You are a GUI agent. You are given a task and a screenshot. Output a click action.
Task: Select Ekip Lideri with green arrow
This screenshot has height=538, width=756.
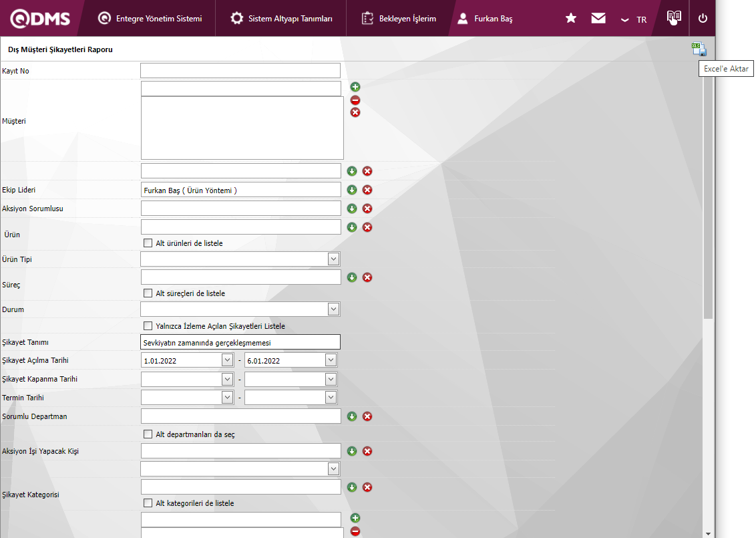(352, 190)
